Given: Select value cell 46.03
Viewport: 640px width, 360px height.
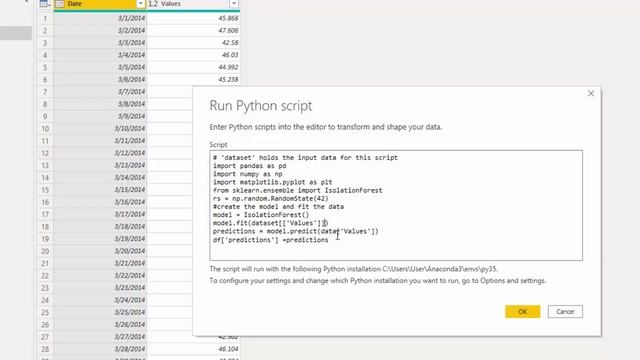Looking at the screenshot, I should click(193, 55).
